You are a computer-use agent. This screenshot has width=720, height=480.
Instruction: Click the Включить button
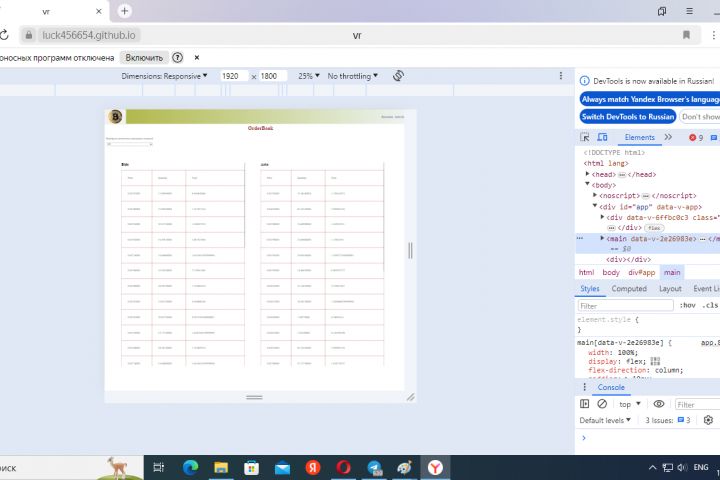click(144, 57)
